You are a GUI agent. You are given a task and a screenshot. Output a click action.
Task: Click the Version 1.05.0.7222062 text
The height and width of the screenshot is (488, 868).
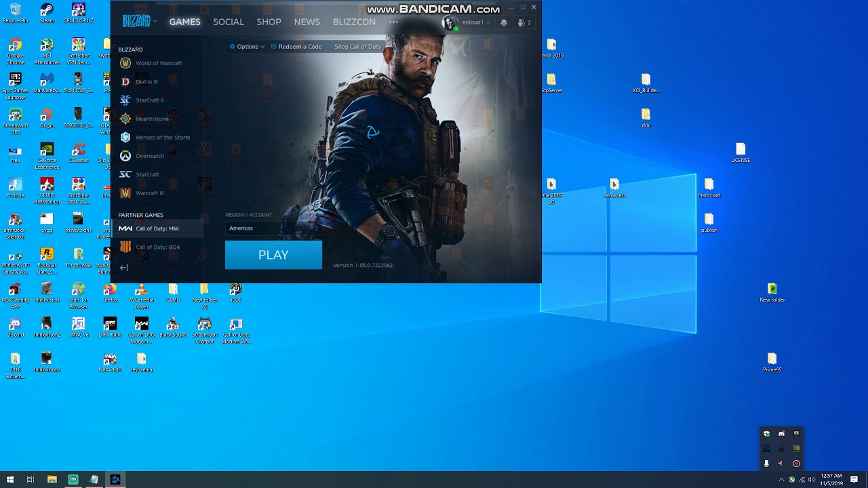tap(363, 265)
